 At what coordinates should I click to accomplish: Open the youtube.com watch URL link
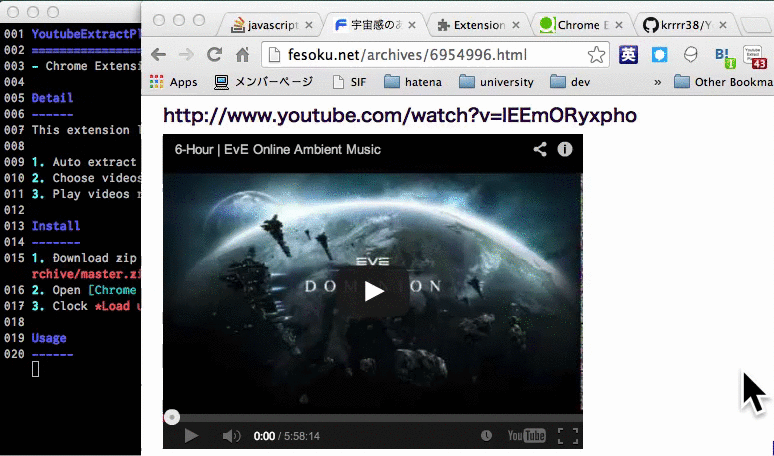(400, 115)
